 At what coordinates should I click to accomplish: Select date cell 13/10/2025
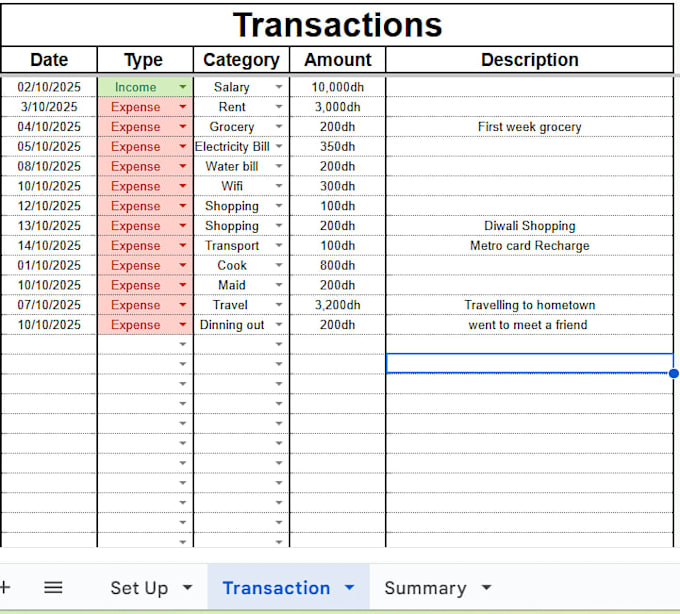[x=49, y=226]
